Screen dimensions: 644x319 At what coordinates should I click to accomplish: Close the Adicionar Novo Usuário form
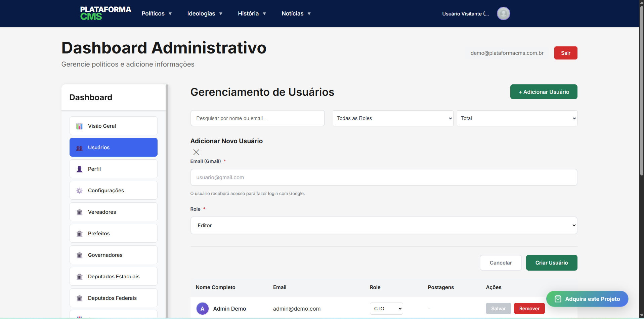coord(196,152)
